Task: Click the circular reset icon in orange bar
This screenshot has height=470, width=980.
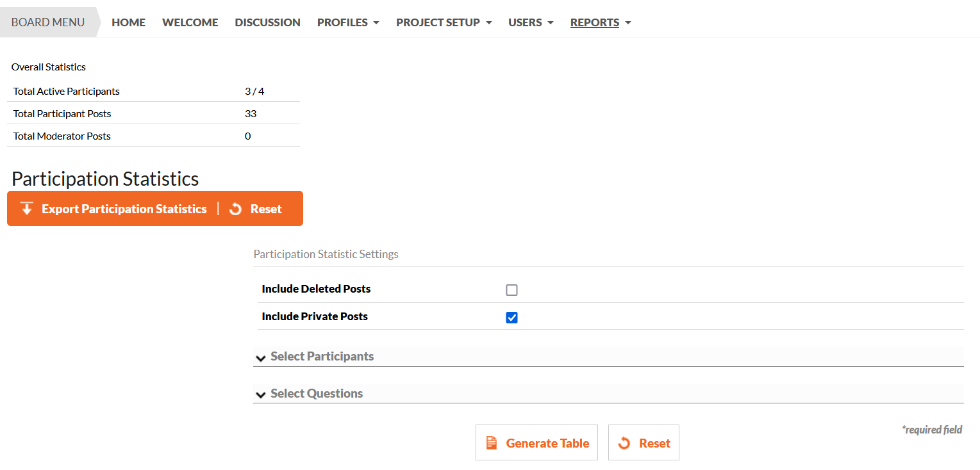Action: tap(235, 209)
